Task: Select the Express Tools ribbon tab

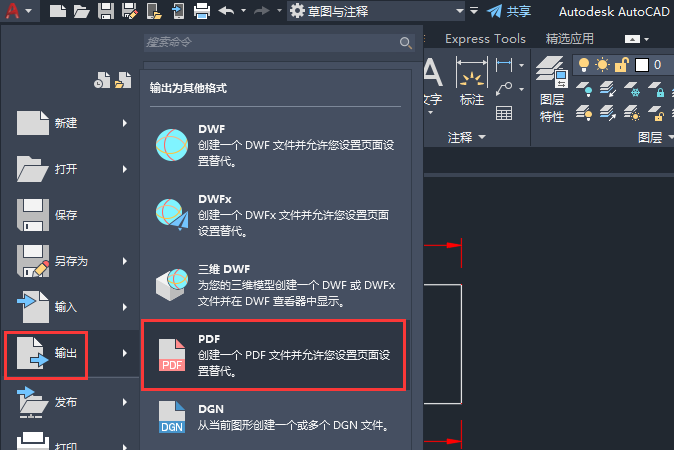Action: coord(485,39)
